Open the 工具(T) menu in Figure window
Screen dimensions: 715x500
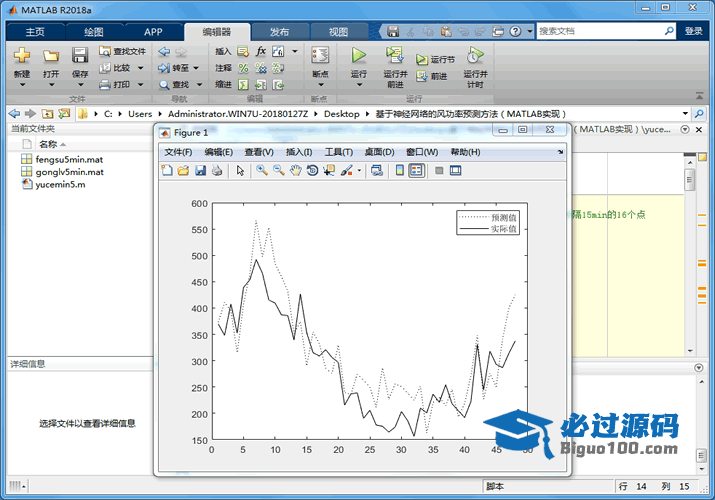338,152
